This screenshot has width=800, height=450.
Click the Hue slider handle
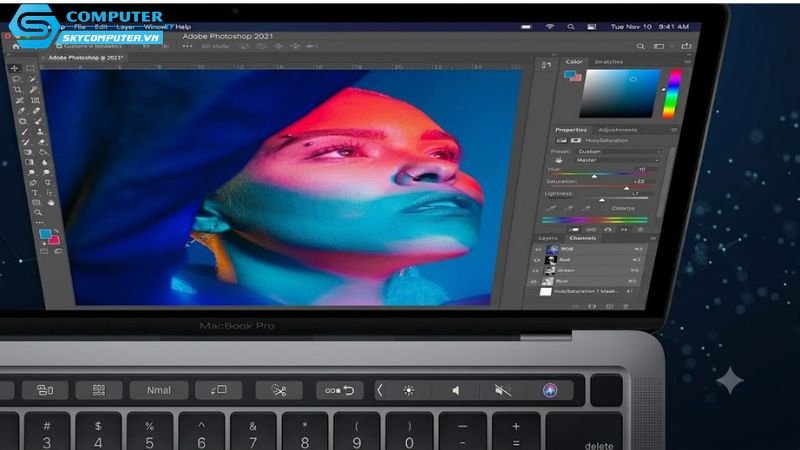coord(594,177)
